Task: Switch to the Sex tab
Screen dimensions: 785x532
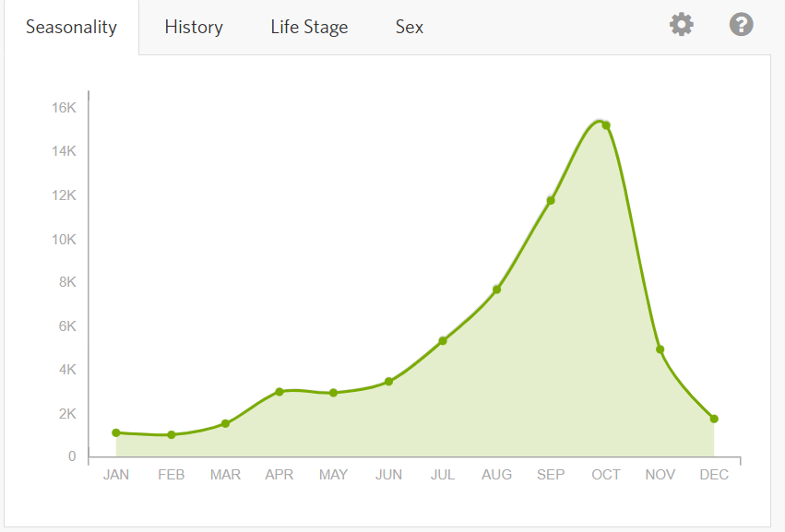Action: click(x=410, y=27)
